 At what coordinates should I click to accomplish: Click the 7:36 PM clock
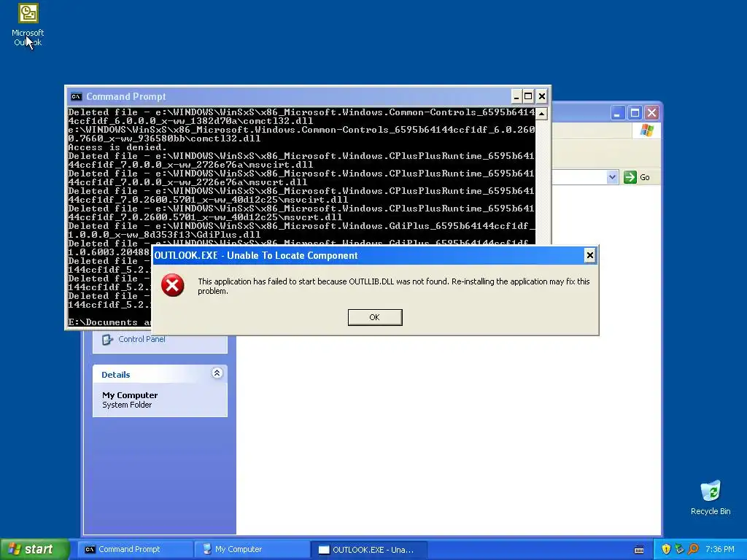click(x=720, y=550)
